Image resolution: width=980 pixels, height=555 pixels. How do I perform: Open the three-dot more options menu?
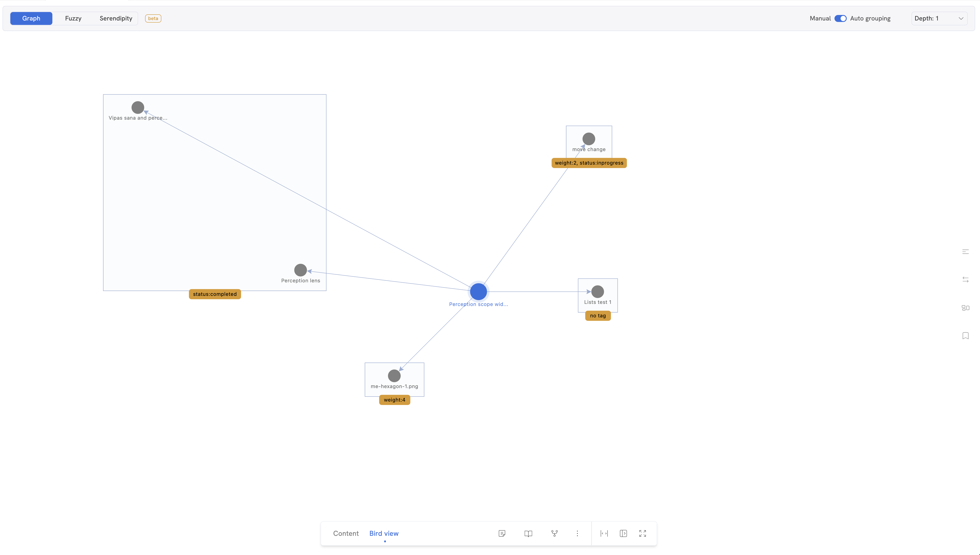pyautogui.click(x=577, y=533)
